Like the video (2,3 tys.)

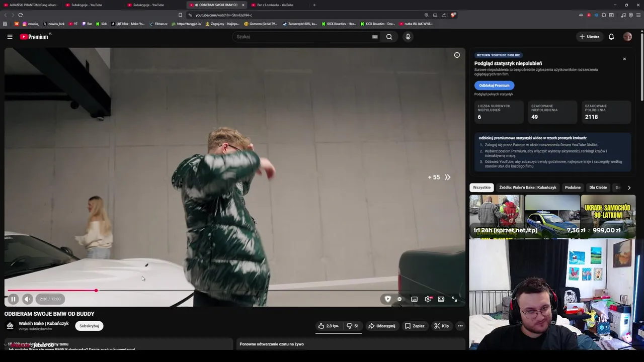point(329,326)
